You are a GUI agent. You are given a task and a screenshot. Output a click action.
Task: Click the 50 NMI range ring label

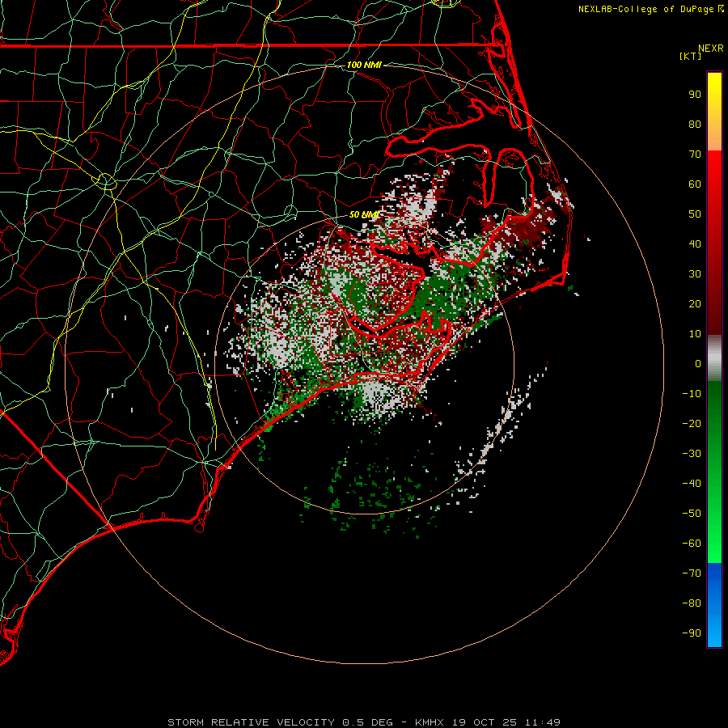click(365, 214)
